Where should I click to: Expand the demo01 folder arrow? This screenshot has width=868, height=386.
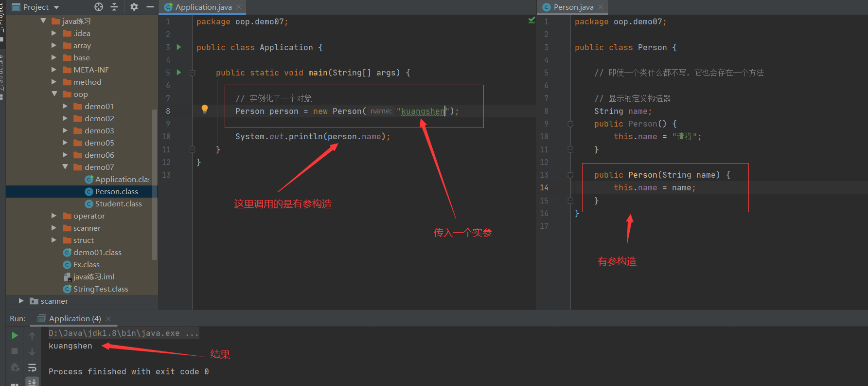[x=65, y=106]
